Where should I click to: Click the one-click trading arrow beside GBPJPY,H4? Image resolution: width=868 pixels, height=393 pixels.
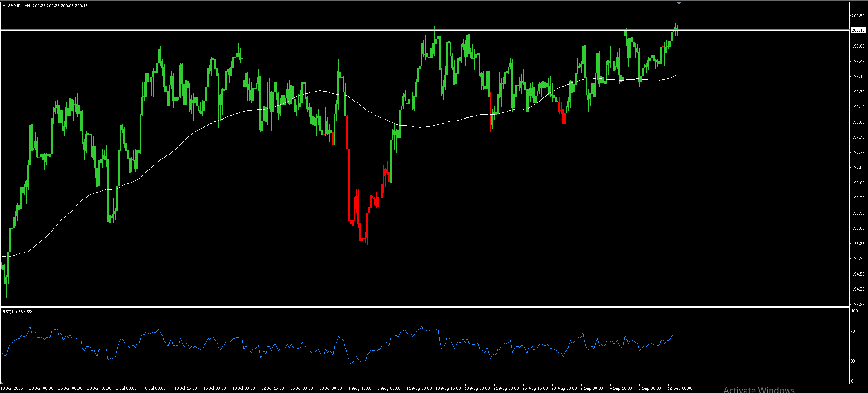(4, 6)
